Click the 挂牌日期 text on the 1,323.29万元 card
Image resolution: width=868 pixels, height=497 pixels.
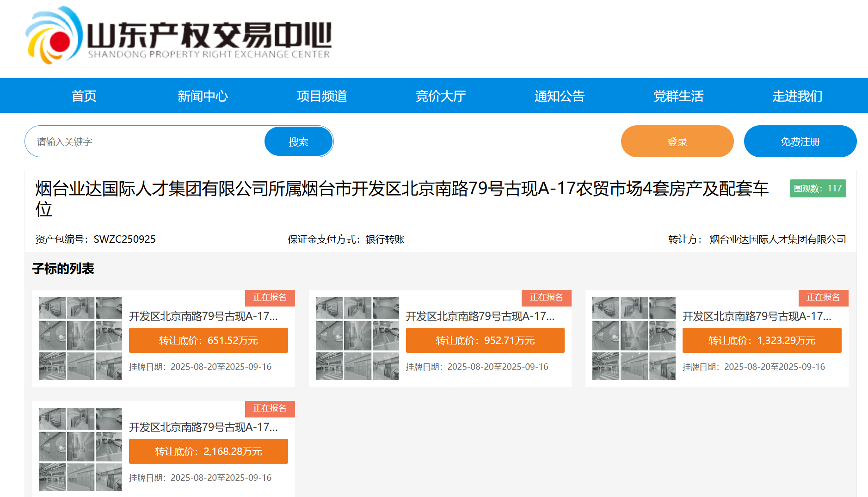click(x=754, y=367)
